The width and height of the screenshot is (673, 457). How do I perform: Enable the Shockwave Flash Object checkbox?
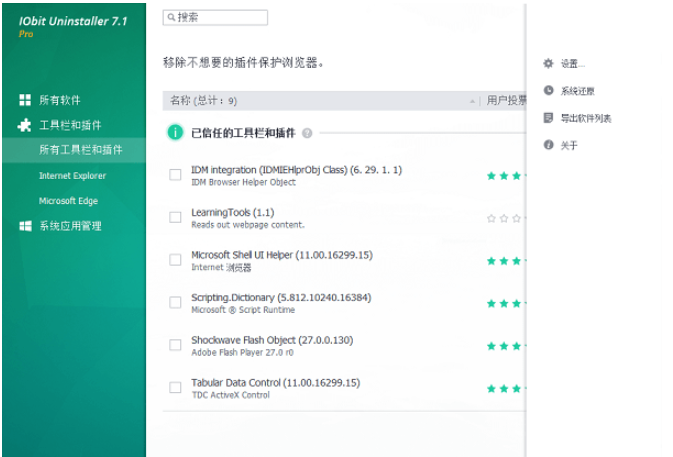click(175, 345)
